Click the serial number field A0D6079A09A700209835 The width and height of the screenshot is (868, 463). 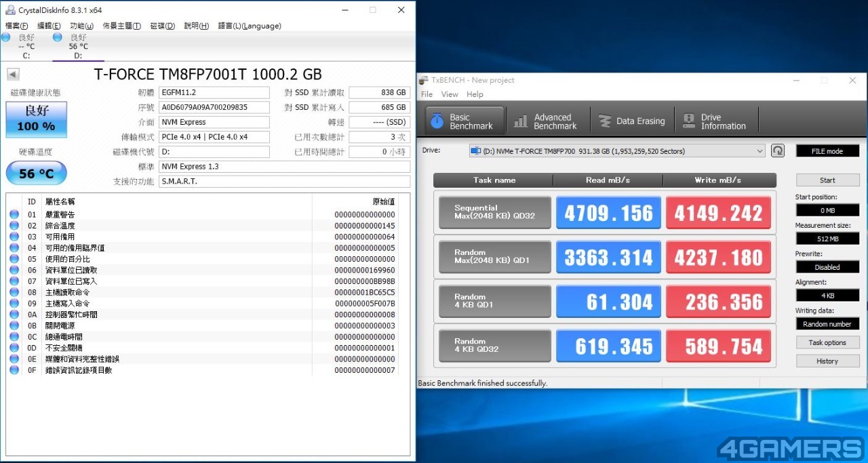pyautogui.click(x=214, y=107)
